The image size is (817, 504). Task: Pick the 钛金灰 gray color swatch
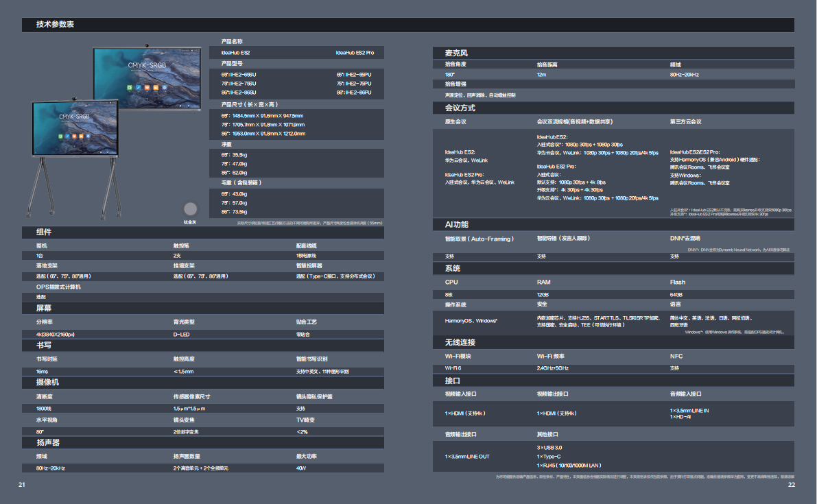pos(190,209)
